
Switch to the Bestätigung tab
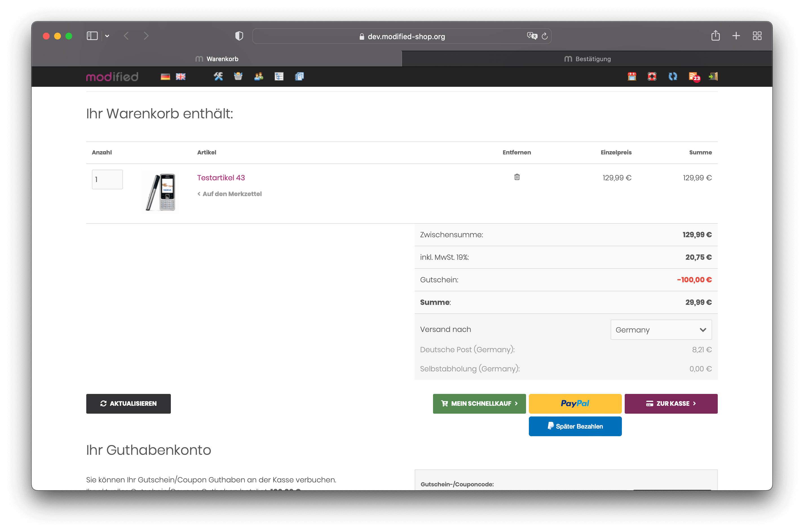(x=587, y=59)
